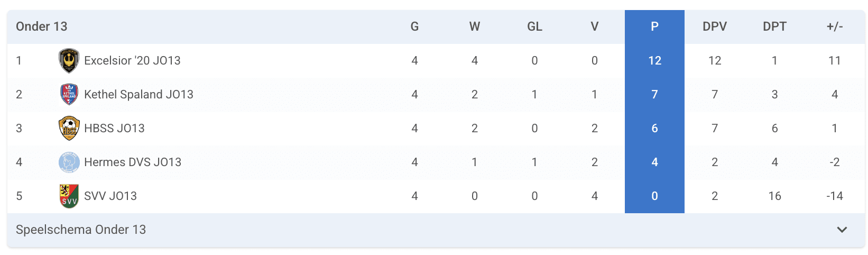Image resolution: width=868 pixels, height=255 pixels.
Task: Open Kethel Spaland JO13 team link
Action: click(138, 95)
